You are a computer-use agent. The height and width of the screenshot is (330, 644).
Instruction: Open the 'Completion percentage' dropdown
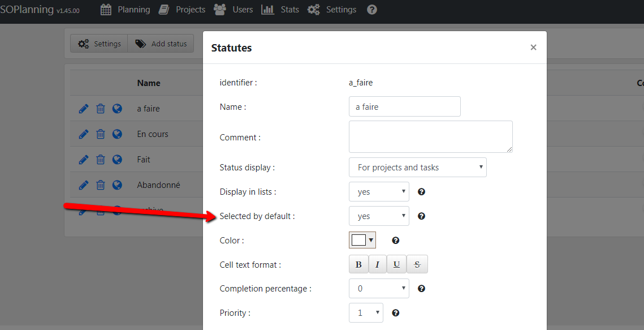[x=379, y=289]
